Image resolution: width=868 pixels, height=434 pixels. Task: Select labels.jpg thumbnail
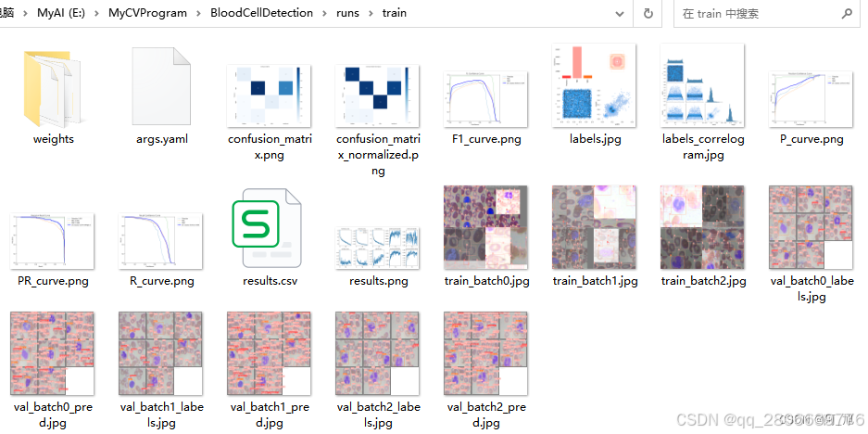pyautogui.click(x=594, y=85)
